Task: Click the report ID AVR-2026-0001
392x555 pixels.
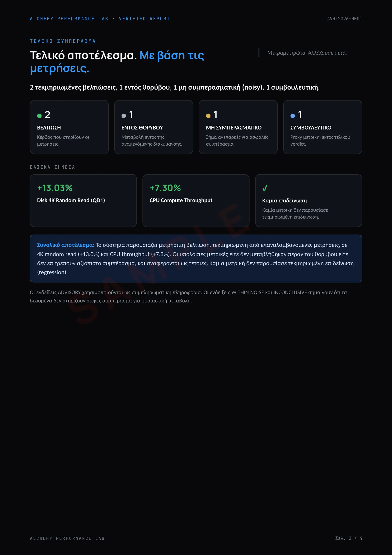Action: 345,19
